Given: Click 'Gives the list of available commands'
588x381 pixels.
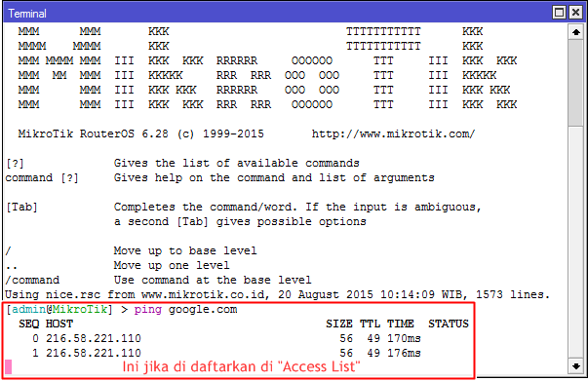Looking at the screenshot, I should [237, 163].
